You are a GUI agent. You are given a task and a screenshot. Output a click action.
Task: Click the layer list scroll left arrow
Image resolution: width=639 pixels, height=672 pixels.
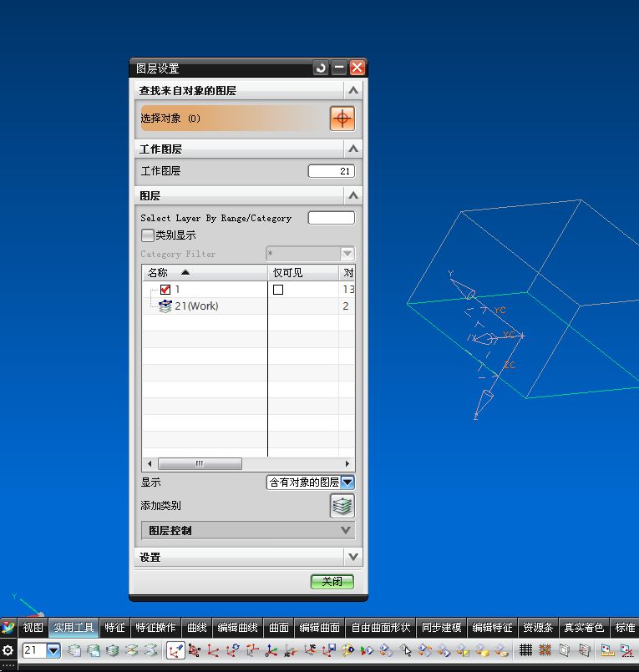[150, 463]
